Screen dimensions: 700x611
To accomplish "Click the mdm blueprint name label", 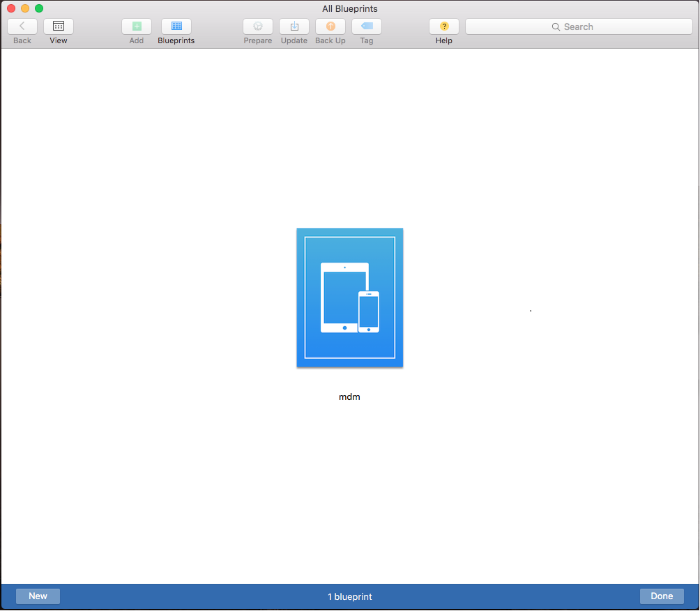I will point(350,397).
